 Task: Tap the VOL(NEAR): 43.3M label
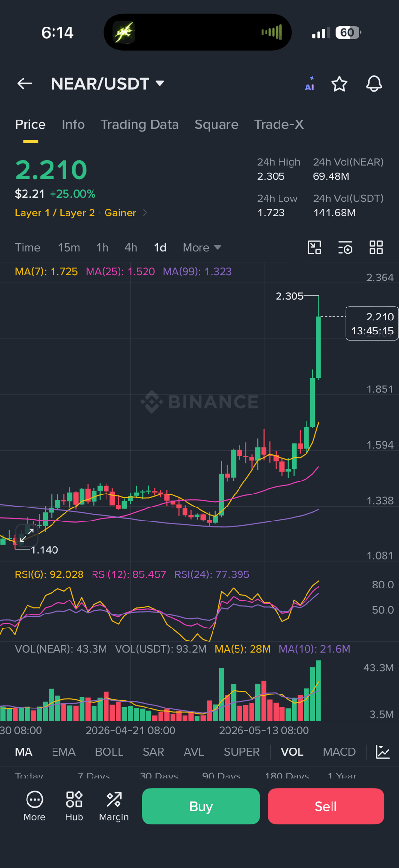point(61,649)
